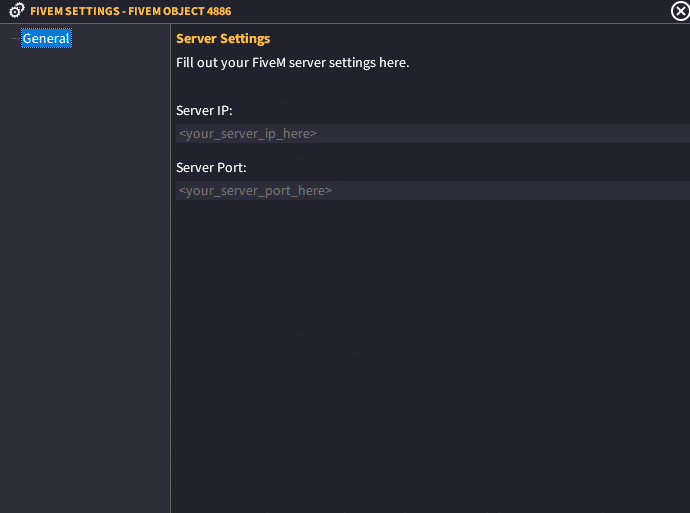
Task: Click the vertical divider beside the tree panel
Action: pos(170,268)
